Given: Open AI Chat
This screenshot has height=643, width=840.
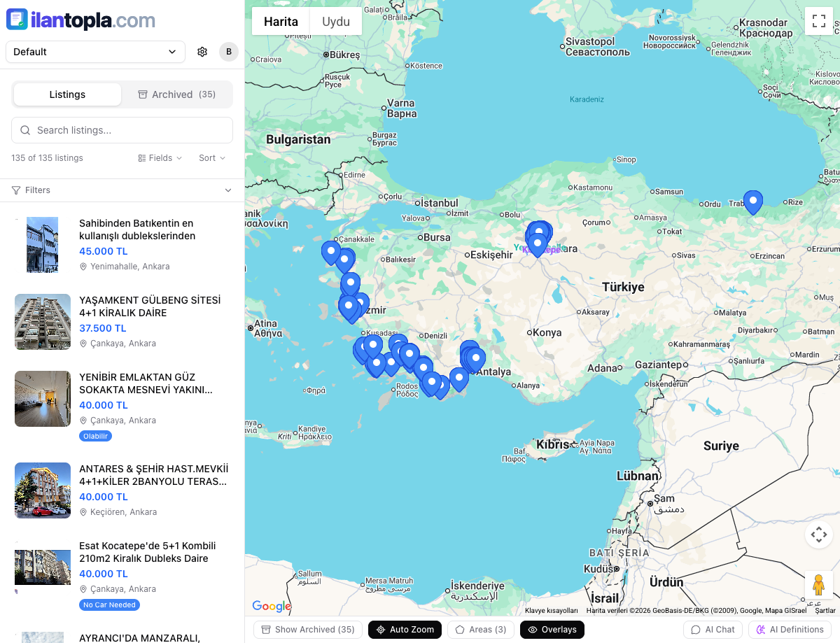Looking at the screenshot, I should point(713,629).
